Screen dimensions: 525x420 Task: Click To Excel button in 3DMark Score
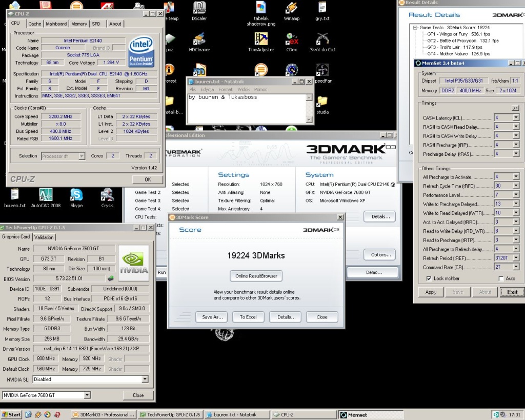pos(248,317)
